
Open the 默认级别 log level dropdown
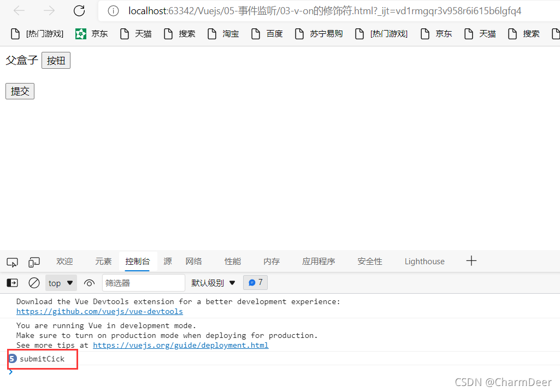click(x=214, y=283)
